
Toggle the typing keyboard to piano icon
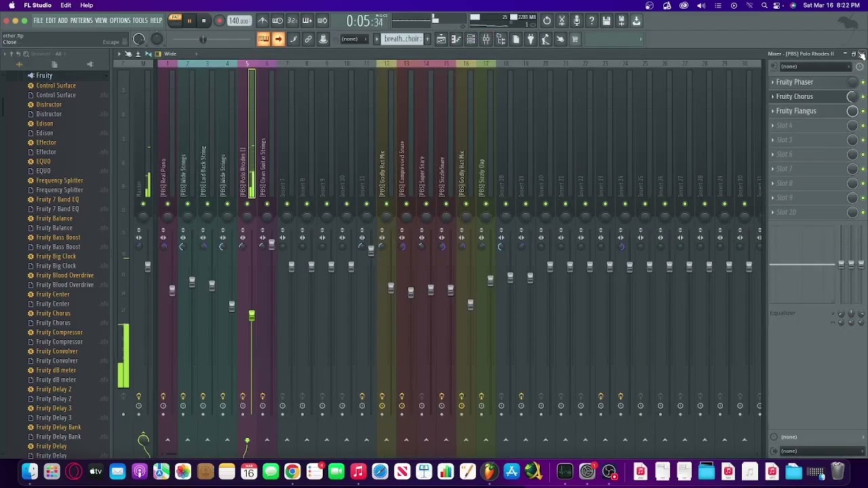pos(263,39)
